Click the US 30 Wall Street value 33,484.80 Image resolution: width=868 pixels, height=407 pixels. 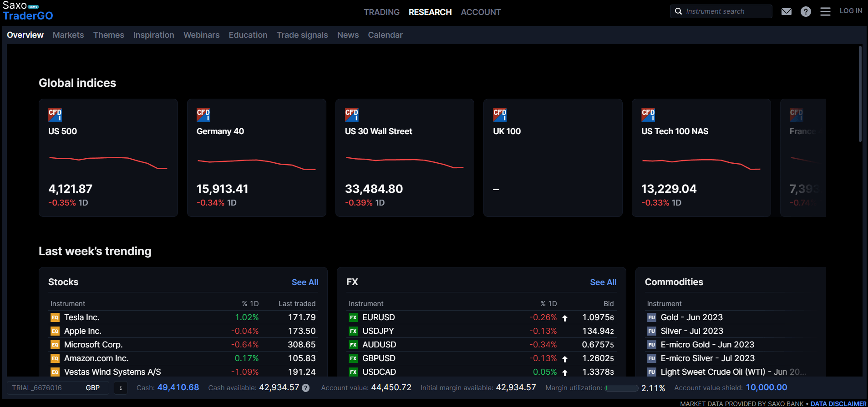pyautogui.click(x=374, y=189)
